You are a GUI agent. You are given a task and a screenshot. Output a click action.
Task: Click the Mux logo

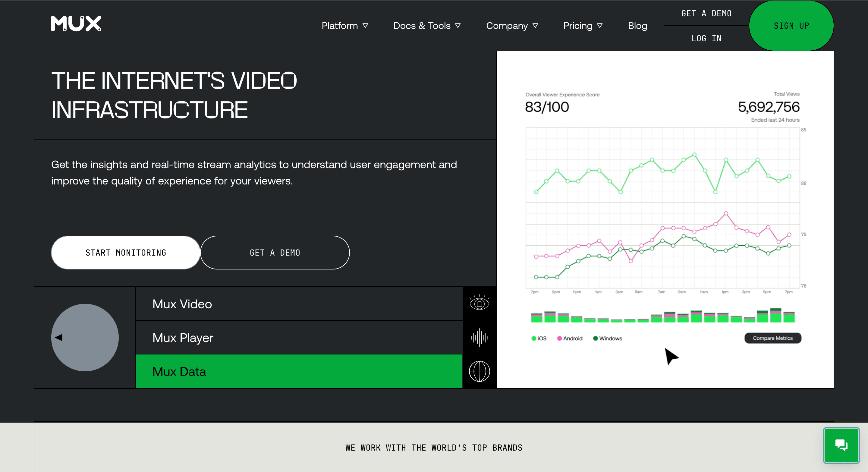point(75,24)
